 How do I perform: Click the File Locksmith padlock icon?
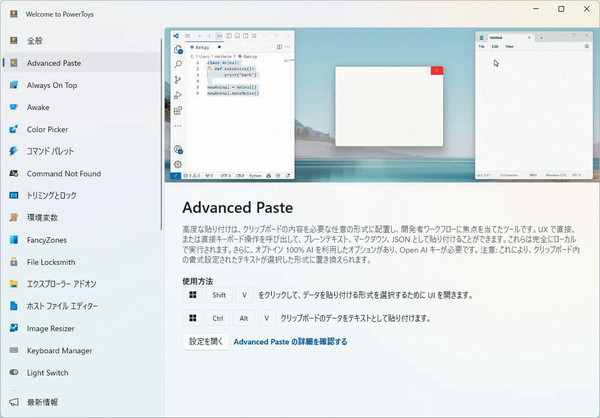[x=14, y=262]
